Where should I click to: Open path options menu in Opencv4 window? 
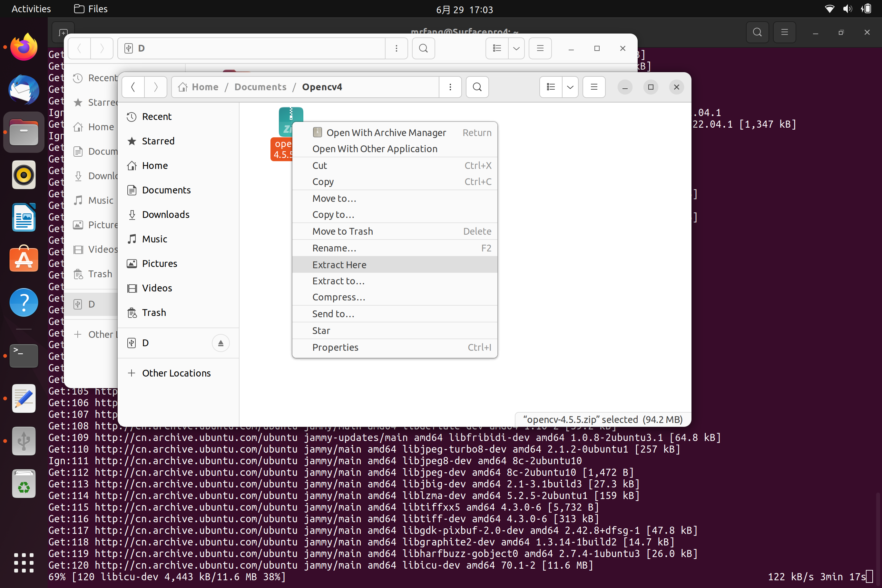(x=450, y=87)
